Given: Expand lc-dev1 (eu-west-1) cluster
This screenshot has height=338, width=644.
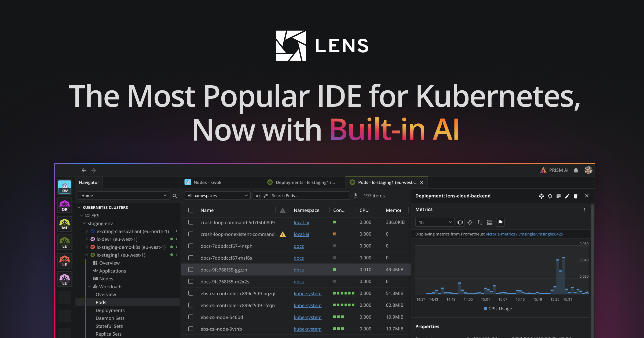Looking at the screenshot, I should click(x=87, y=239).
